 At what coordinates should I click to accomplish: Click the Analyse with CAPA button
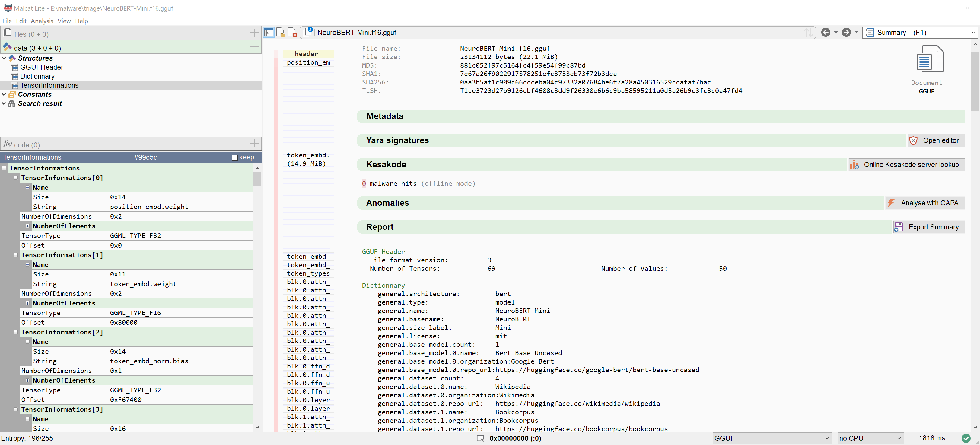click(x=925, y=203)
